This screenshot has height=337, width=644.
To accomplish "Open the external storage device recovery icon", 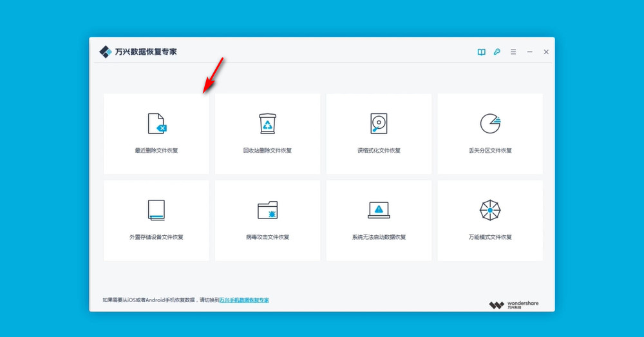I will click(156, 209).
